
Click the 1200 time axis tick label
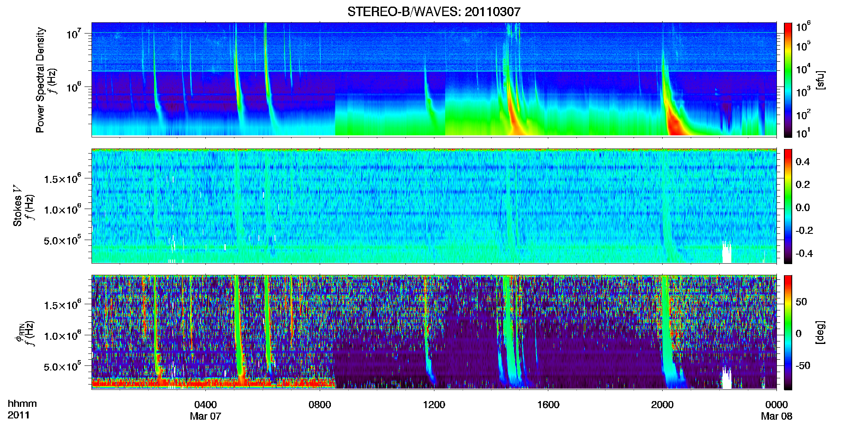(434, 404)
